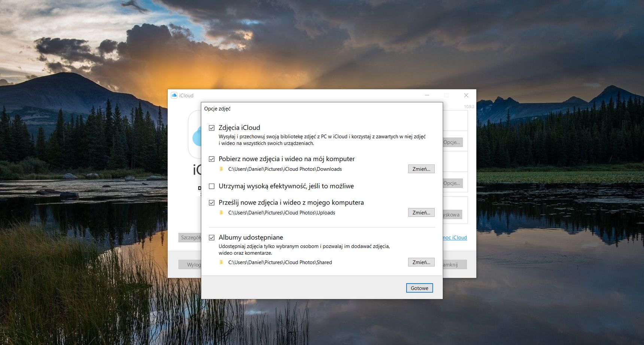Click Pobierz nowe zdjęcia i wideo label
This screenshot has width=644, height=345.
coord(286,159)
